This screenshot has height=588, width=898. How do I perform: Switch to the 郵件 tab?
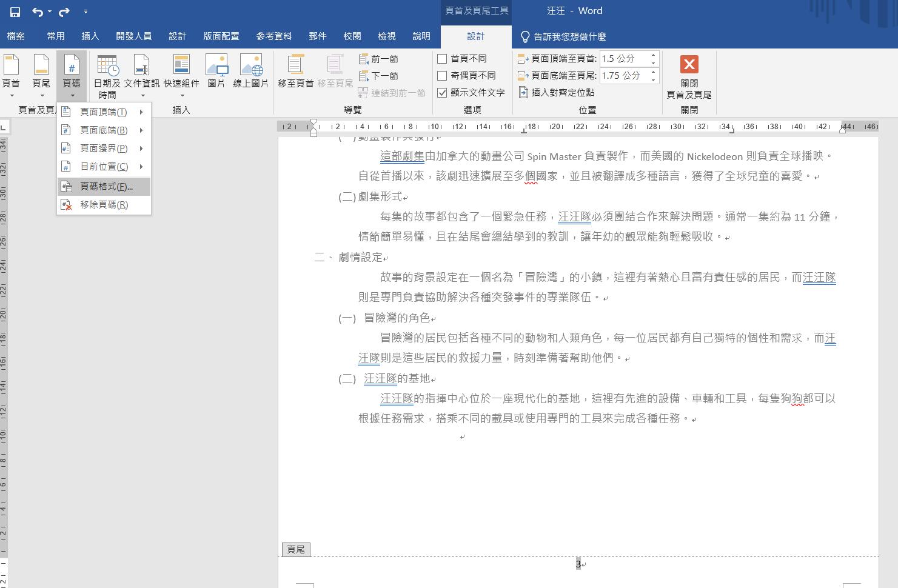318,36
